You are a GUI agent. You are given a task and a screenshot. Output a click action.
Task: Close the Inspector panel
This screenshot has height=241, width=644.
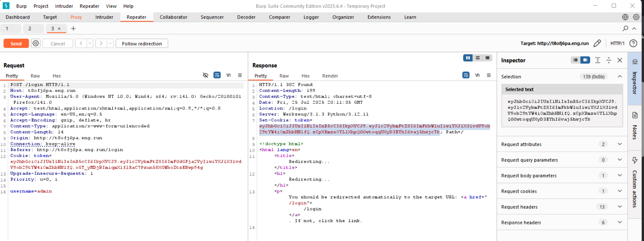coord(620,60)
